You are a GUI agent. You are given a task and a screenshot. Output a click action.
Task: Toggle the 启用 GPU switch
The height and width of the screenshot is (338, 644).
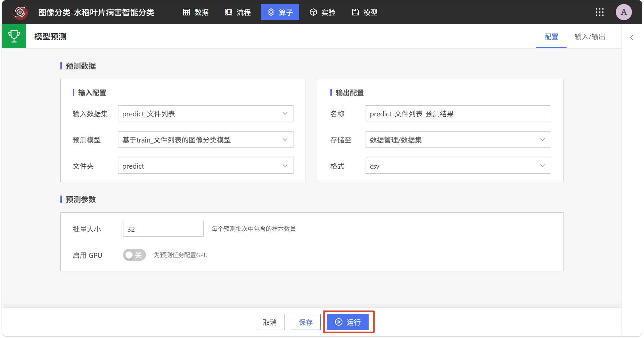click(135, 255)
